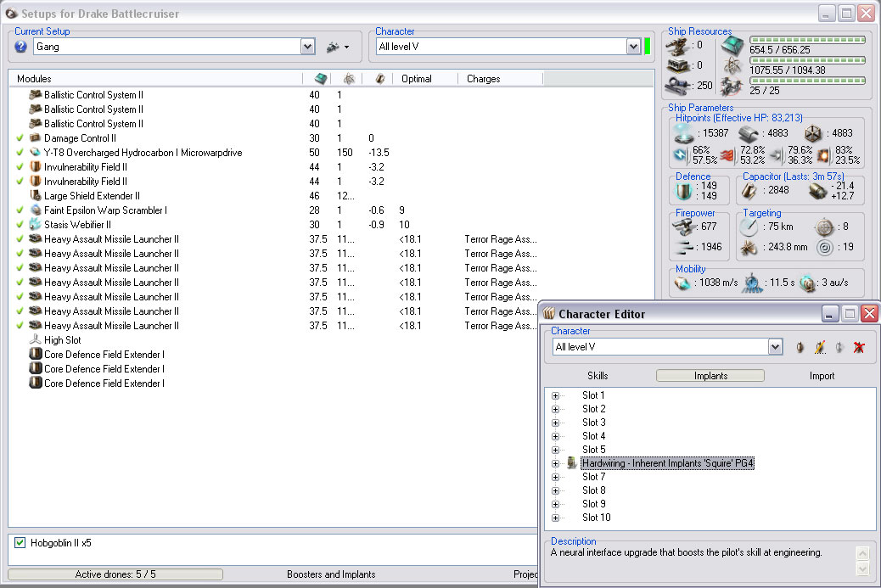Click the green character status indicator
881x588 pixels.
[647, 46]
